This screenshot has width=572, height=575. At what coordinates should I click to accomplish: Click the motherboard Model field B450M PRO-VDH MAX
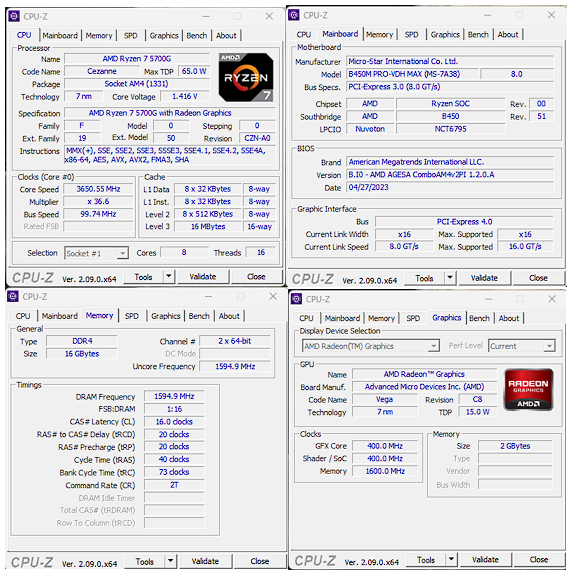click(x=412, y=74)
